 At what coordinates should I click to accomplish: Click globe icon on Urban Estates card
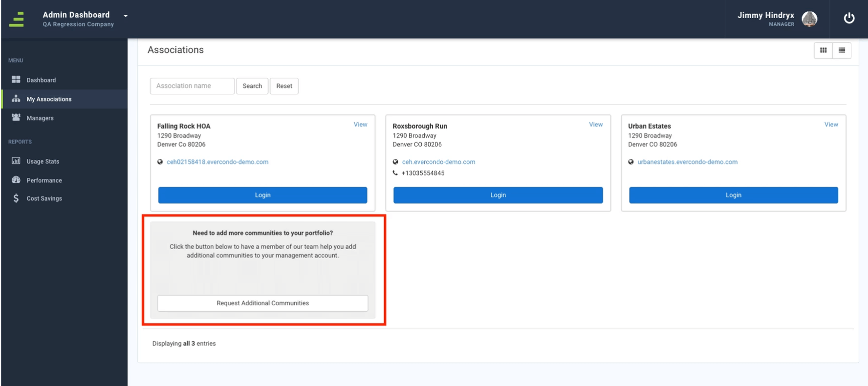pyautogui.click(x=631, y=162)
